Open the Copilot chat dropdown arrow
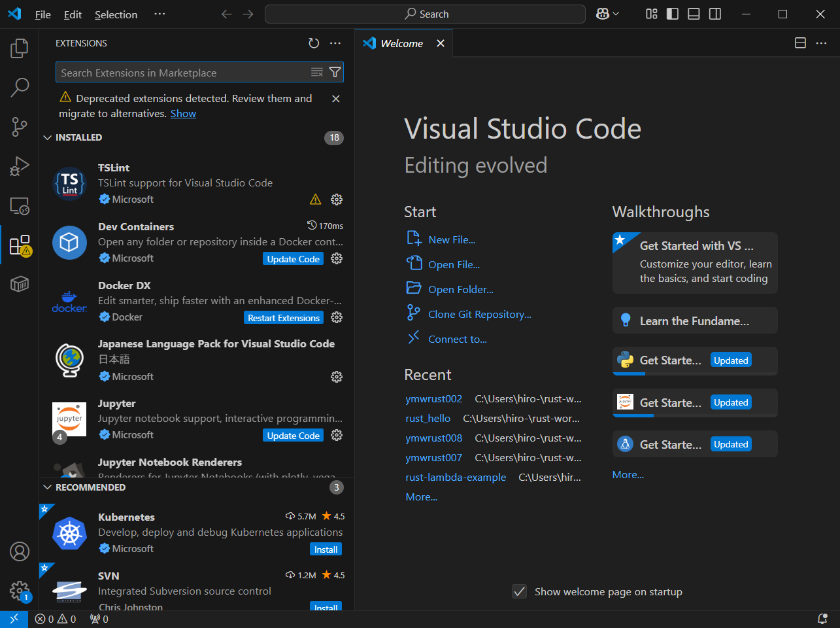The height and width of the screenshot is (628, 840). 616,14
